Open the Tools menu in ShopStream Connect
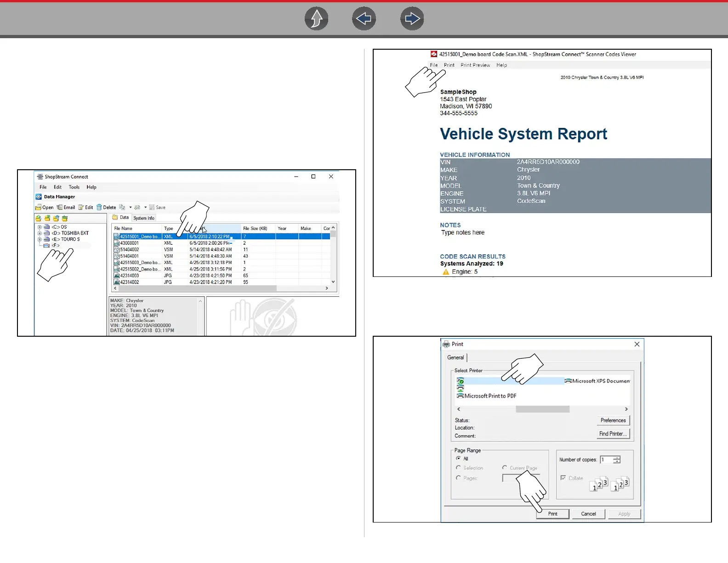This screenshot has height=563, width=728. tap(74, 187)
